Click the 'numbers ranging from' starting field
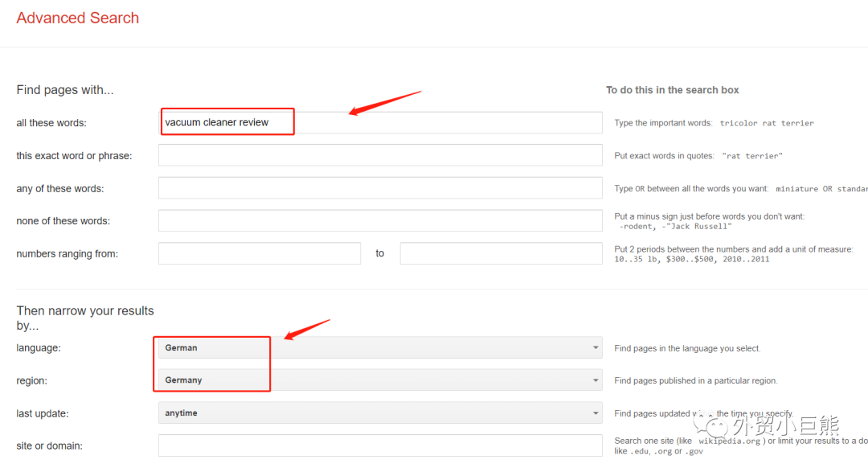Screen dimensions: 868x464 point(259,253)
